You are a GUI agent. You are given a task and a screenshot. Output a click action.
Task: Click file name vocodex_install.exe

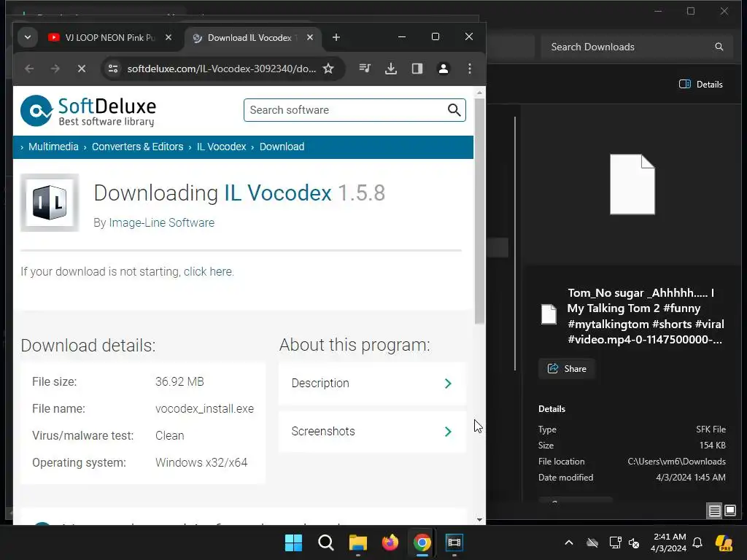click(204, 408)
